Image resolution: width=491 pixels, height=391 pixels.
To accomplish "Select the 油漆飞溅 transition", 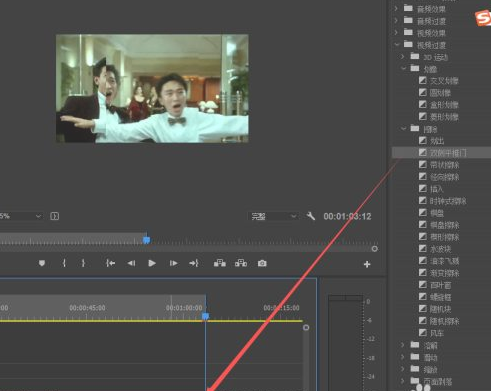I will click(444, 261).
